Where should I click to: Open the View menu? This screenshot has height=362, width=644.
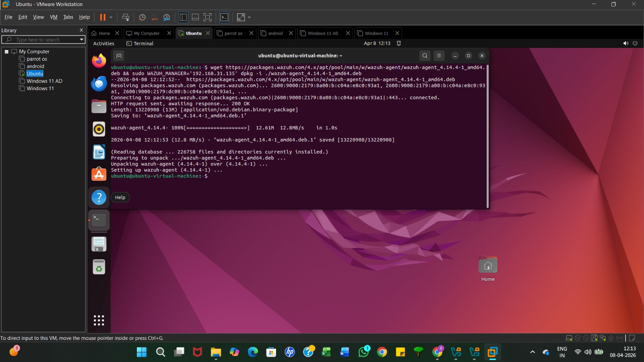tap(39, 17)
